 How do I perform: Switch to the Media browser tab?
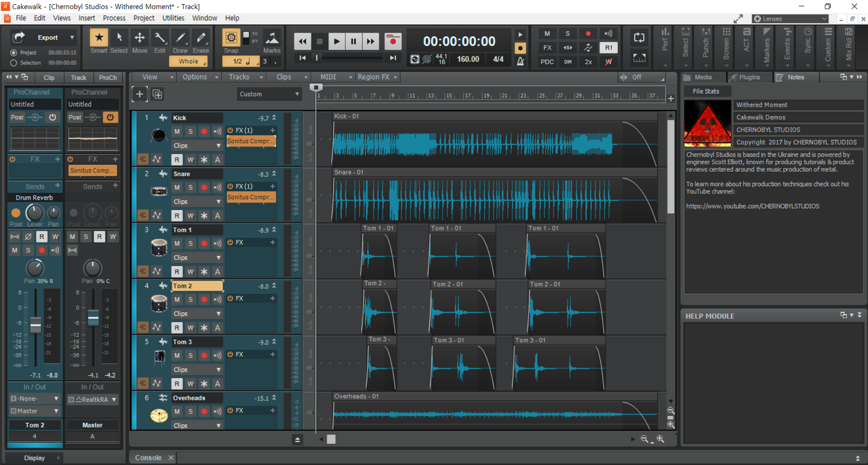(703, 77)
